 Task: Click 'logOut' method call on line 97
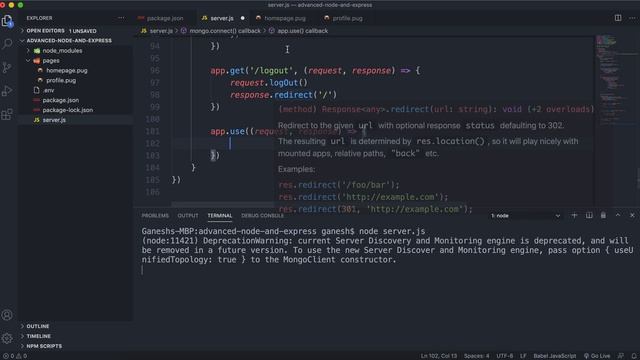point(283,83)
